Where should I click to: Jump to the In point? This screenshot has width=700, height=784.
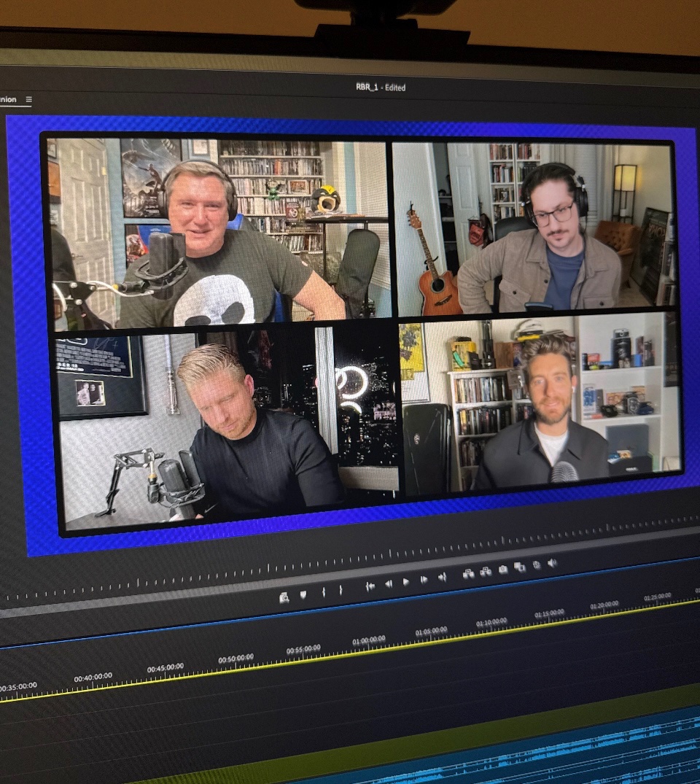tap(370, 586)
